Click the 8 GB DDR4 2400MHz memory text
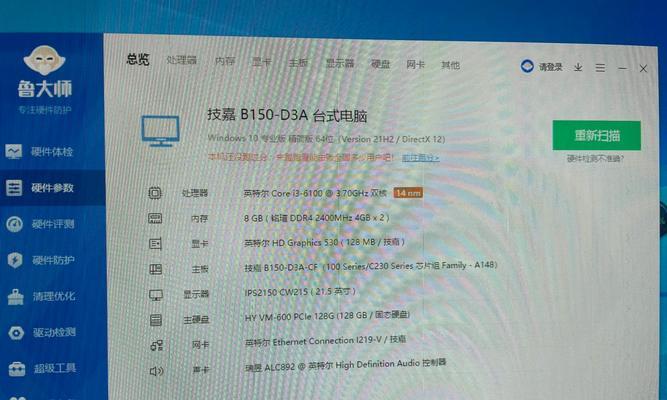This screenshot has width=667, height=400. pos(316,218)
